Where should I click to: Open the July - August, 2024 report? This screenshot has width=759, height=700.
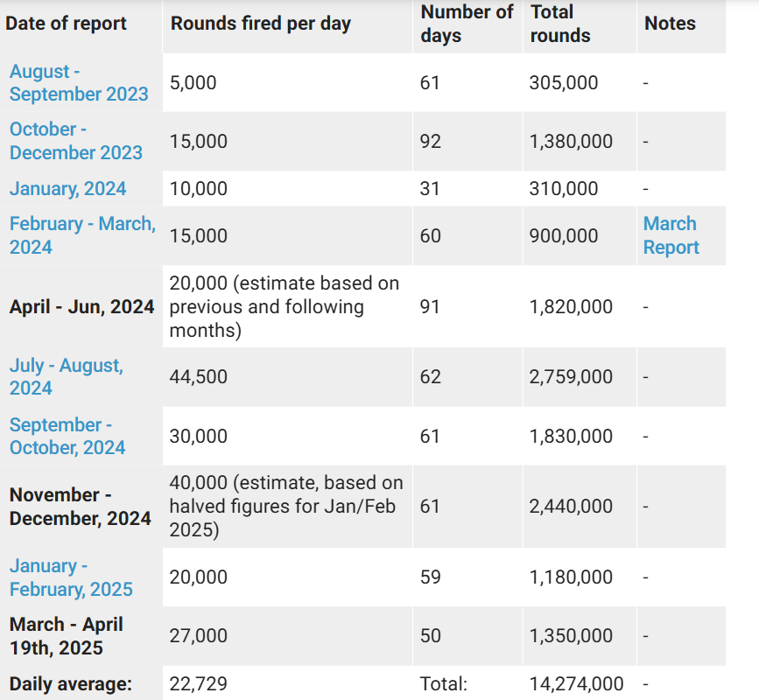[67, 377]
